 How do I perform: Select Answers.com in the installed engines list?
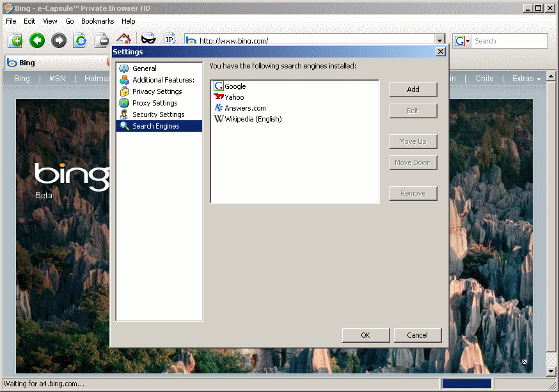(x=245, y=108)
